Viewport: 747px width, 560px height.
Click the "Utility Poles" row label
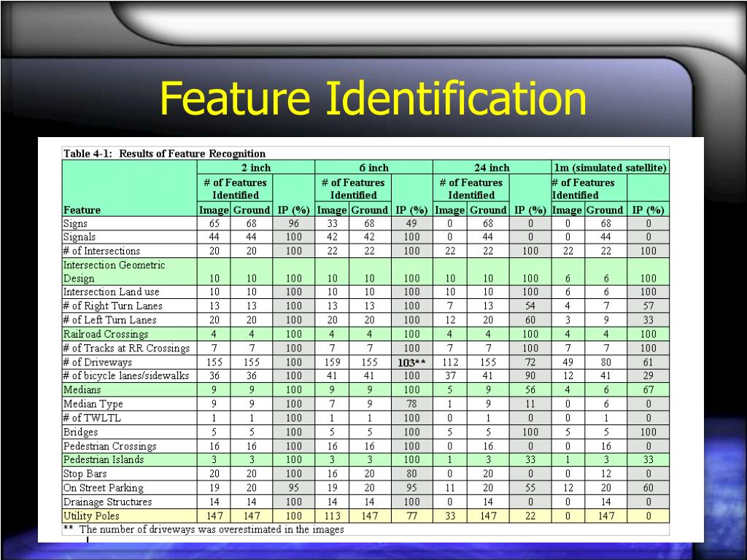click(x=91, y=516)
